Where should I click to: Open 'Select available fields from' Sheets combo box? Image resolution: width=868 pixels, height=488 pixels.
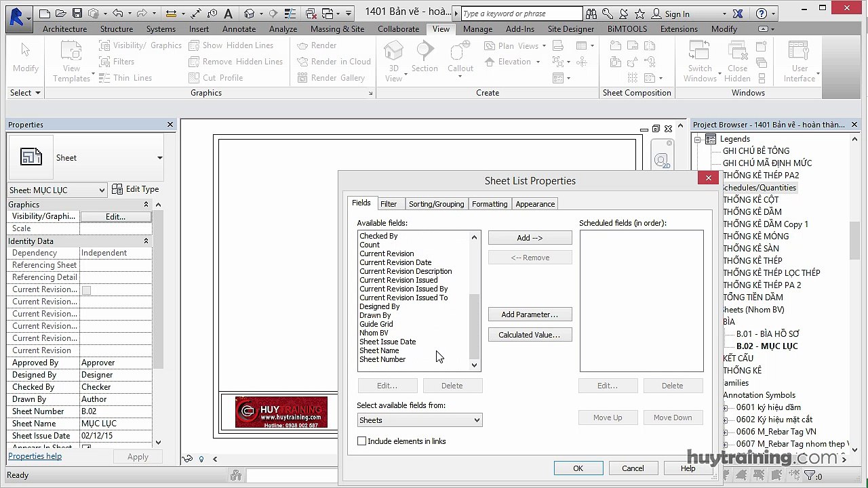point(420,420)
